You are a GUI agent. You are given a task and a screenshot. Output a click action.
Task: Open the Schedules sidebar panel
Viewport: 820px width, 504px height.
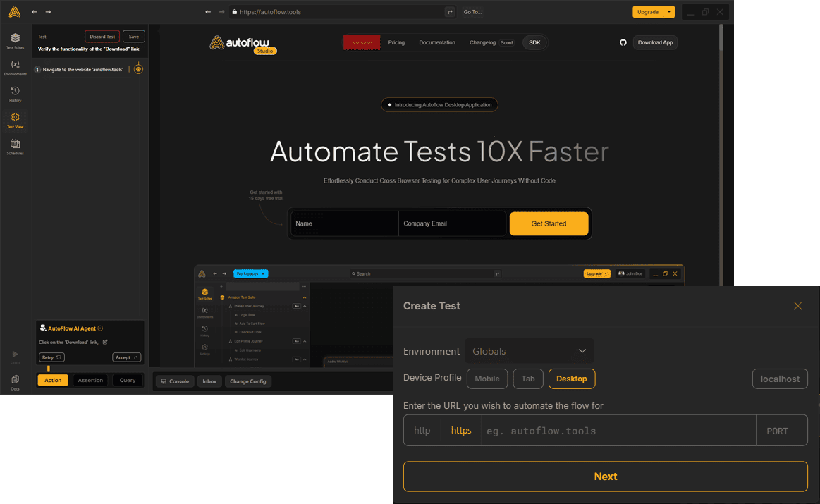point(16,147)
